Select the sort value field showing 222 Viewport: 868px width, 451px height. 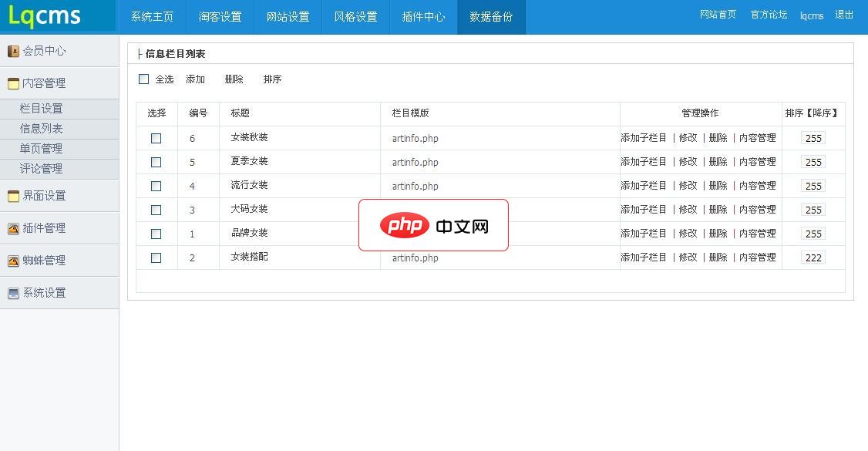(813, 257)
